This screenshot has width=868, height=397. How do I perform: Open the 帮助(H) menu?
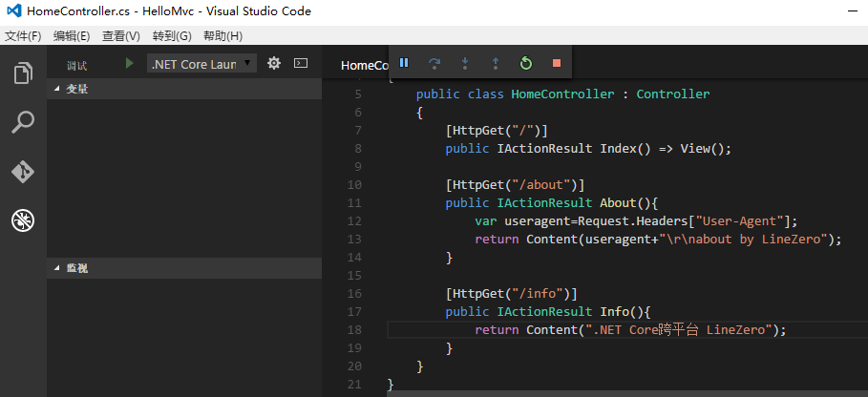coord(223,36)
